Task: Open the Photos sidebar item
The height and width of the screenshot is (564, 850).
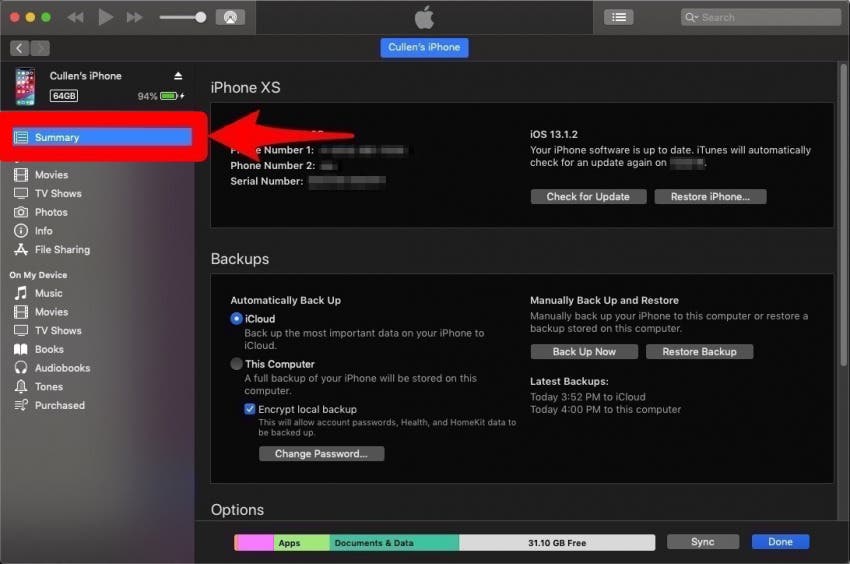Action: [51, 212]
